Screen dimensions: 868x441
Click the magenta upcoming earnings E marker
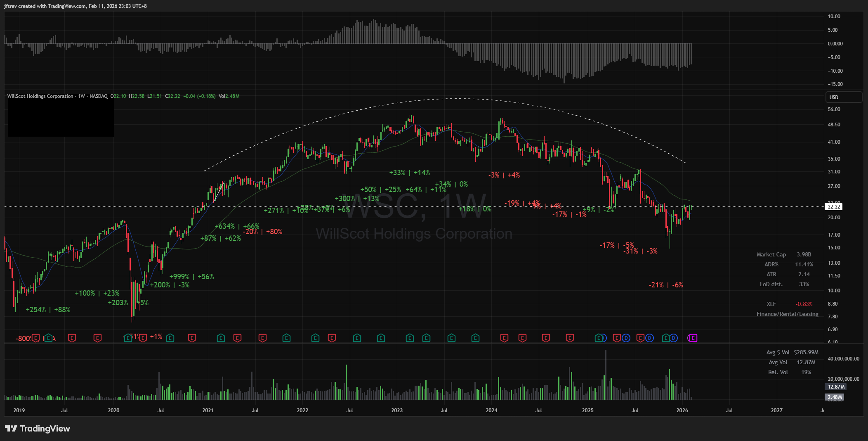coord(693,338)
